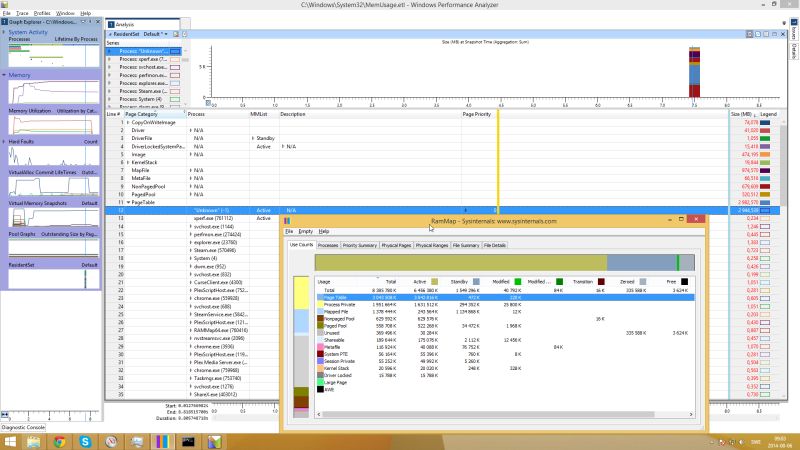
Task: Open Window menu in Performance Analyzer
Action: coord(65,13)
